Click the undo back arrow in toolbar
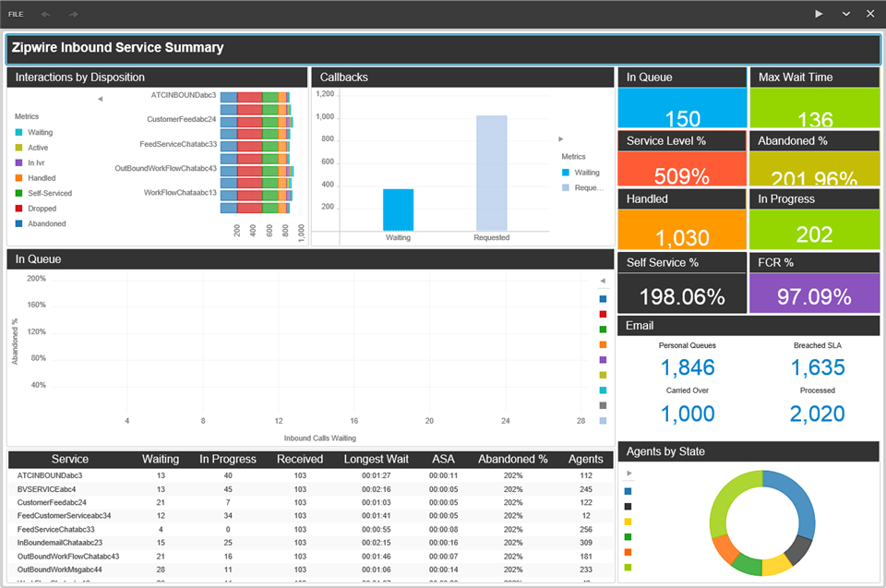 [x=46, y=14]
